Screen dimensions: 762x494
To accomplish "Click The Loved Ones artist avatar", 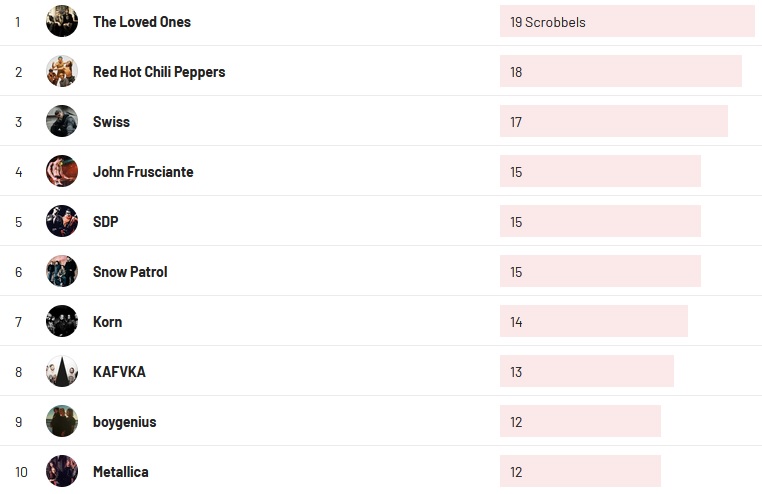I will pyautogui.click(x=62, y=21).
